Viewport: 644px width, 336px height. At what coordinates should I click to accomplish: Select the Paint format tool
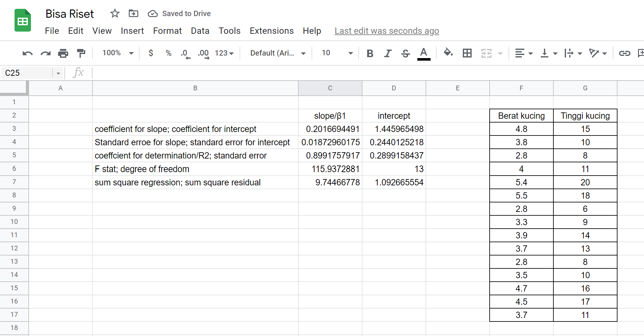coord(81,53)
